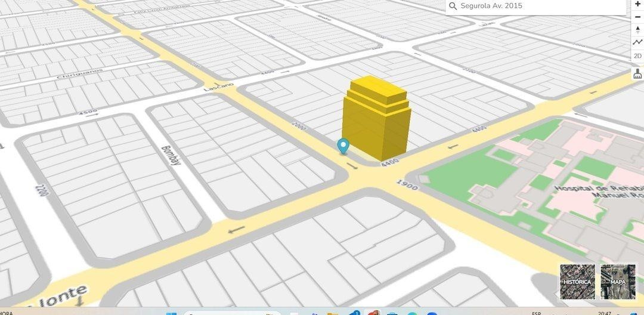
Task: Select the HISTÓRICA imagery thumbnail
Action: coord(577,282)
